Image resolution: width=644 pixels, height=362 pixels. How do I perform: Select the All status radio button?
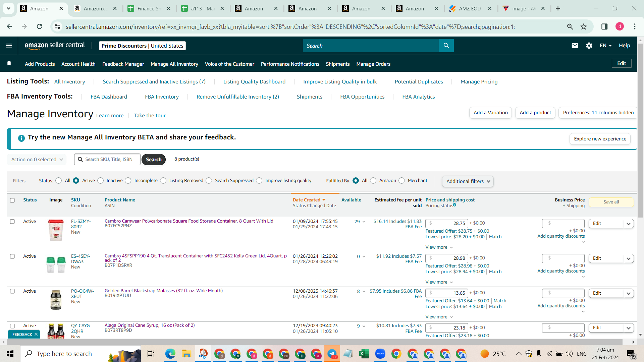coord(59,181)
